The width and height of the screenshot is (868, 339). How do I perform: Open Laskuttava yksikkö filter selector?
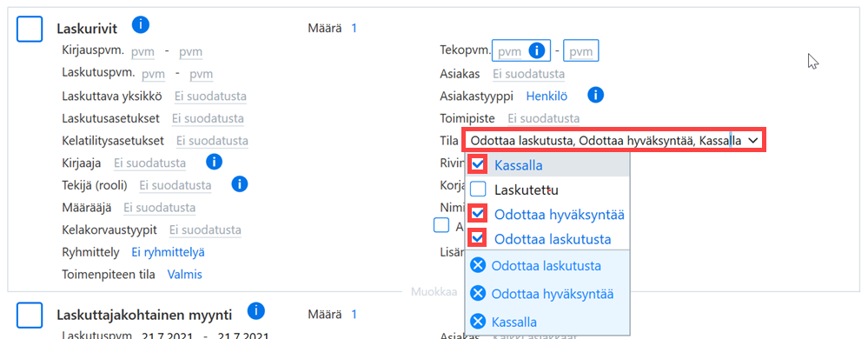coord(210,96)
